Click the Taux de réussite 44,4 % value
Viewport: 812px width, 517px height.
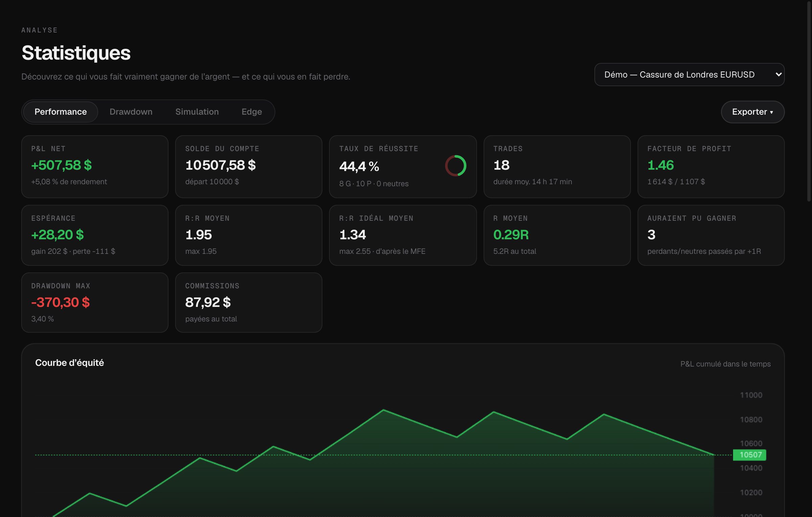click(359, 167)
